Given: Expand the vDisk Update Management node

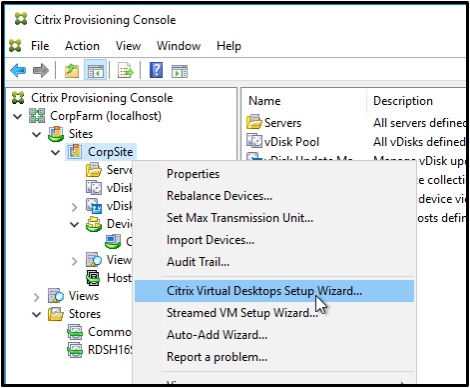Looking at the screenshot, I should [x=74, y=207].
